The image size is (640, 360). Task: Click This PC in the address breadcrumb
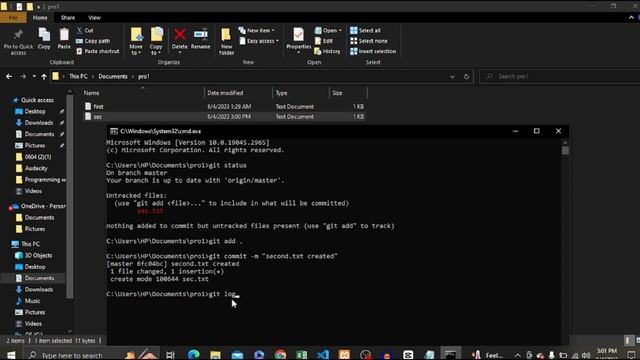point(78,76)
